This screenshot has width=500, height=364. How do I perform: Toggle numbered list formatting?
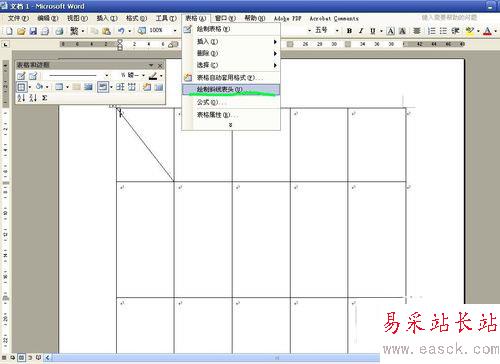pyautogui.click(x=432, y=31)
